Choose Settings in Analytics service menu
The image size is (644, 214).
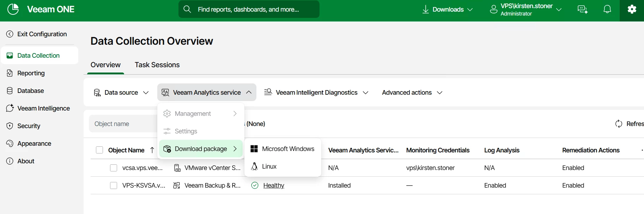201,131
